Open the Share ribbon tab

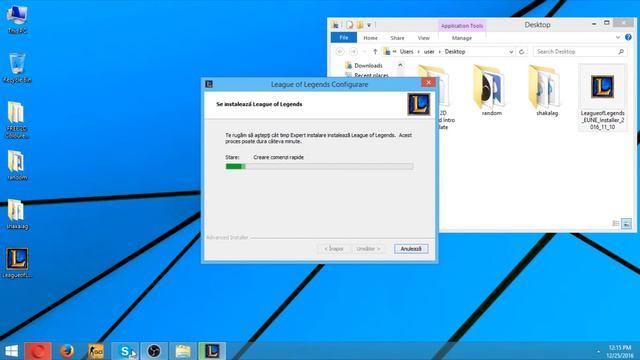click(397, 38)
